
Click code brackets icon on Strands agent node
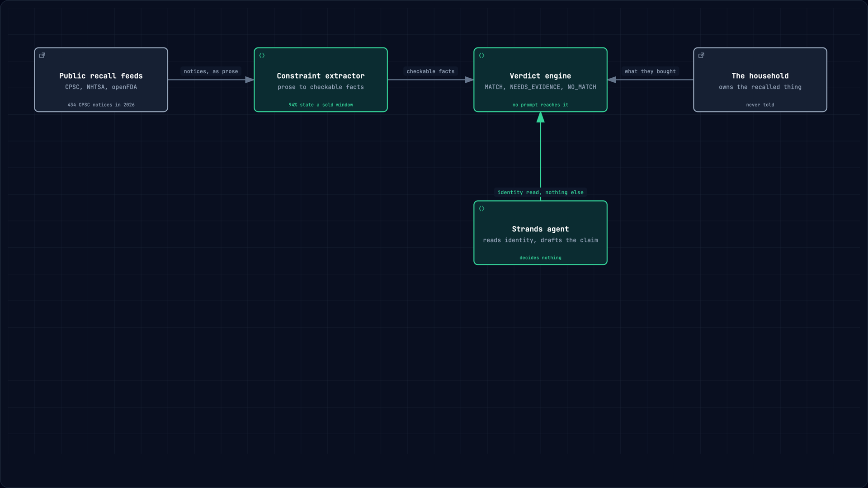tap(481, 209)
